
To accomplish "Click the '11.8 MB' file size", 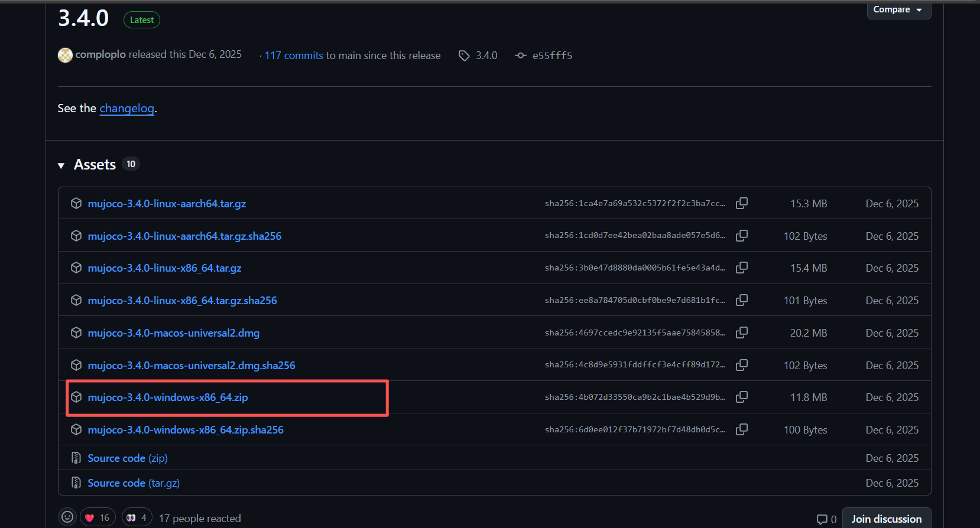I will (x=809, y=397).
